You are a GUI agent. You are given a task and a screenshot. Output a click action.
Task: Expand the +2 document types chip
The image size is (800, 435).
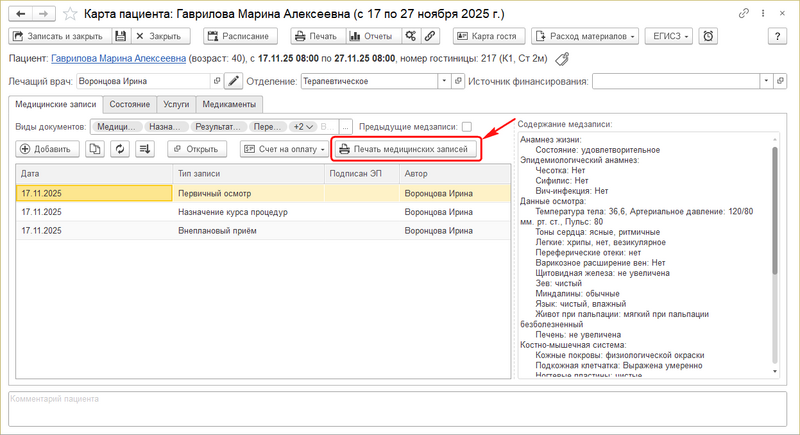coord(303,126)
